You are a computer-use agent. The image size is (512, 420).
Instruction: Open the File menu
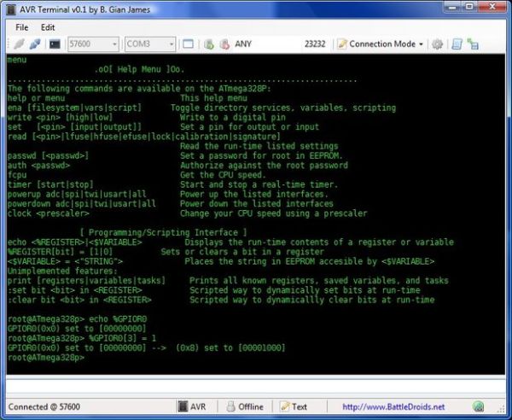tap(22, 27)
